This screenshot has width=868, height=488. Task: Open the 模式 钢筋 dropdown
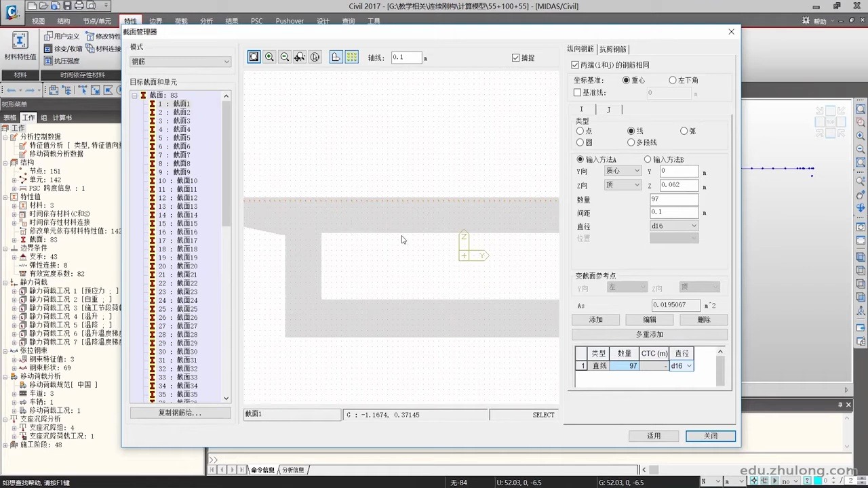(180, 62)
